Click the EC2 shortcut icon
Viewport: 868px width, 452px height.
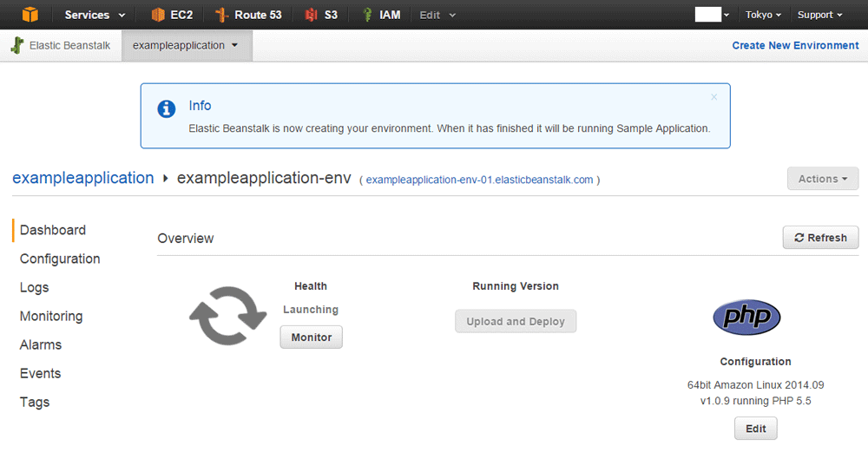click(158, 15)
